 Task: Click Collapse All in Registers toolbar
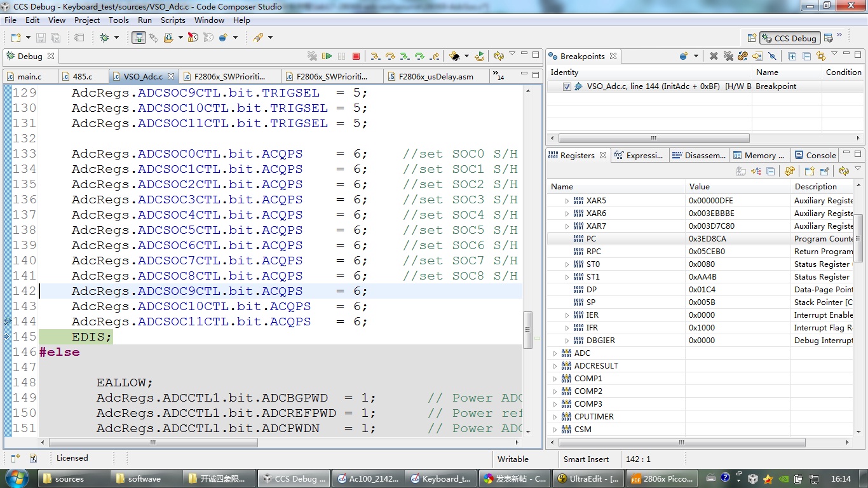pos(770,171)
